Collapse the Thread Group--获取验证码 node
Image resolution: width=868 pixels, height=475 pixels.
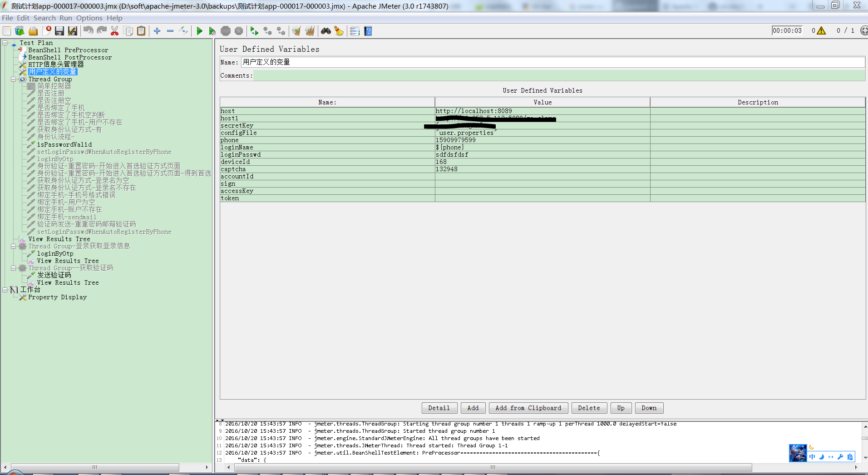click(14, 268)
